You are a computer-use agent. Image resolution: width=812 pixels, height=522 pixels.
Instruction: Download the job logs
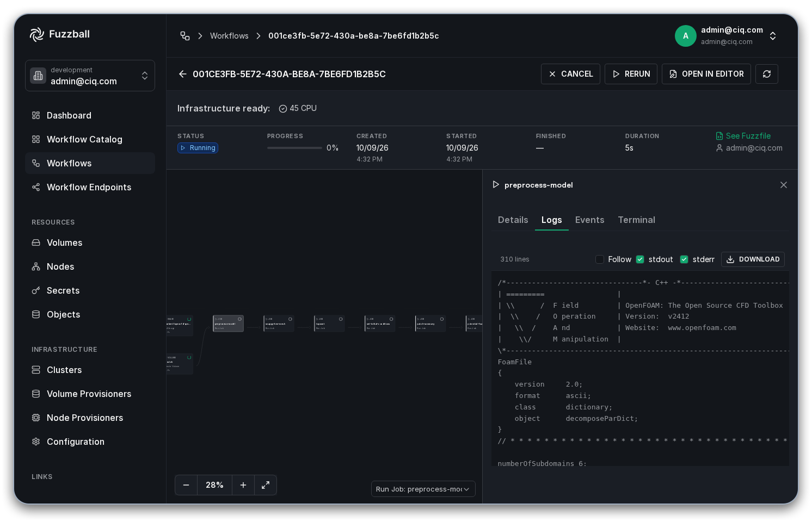click(x=753, y=259)
